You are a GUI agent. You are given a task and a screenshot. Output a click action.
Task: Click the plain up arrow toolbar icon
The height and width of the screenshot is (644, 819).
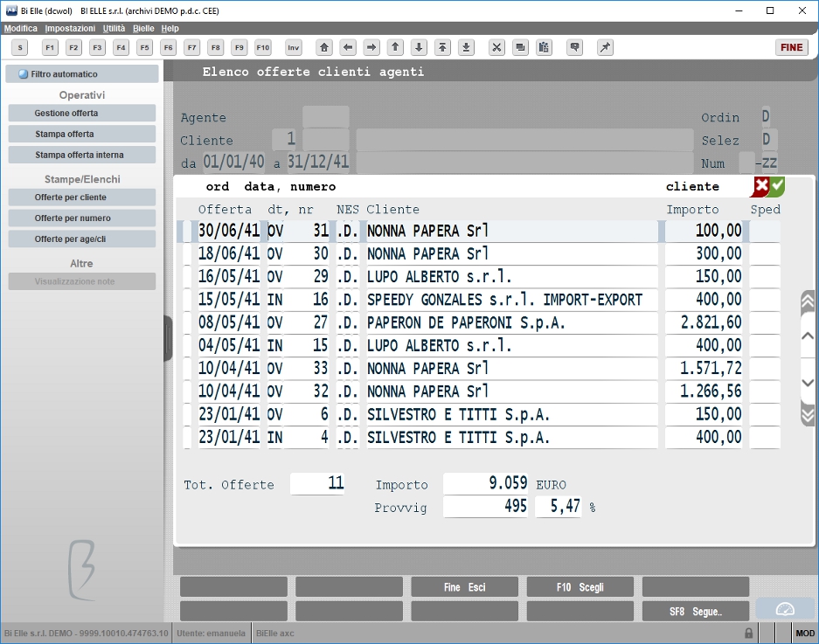pos(395,47)
